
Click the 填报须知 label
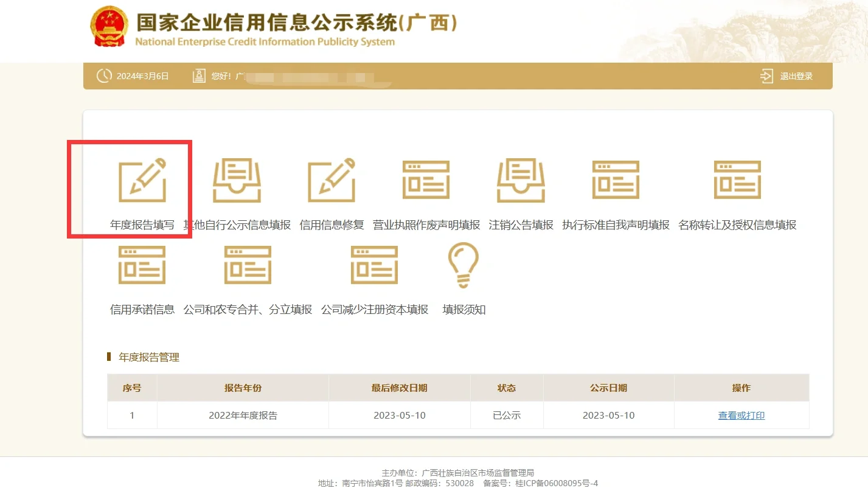[464, 310]
